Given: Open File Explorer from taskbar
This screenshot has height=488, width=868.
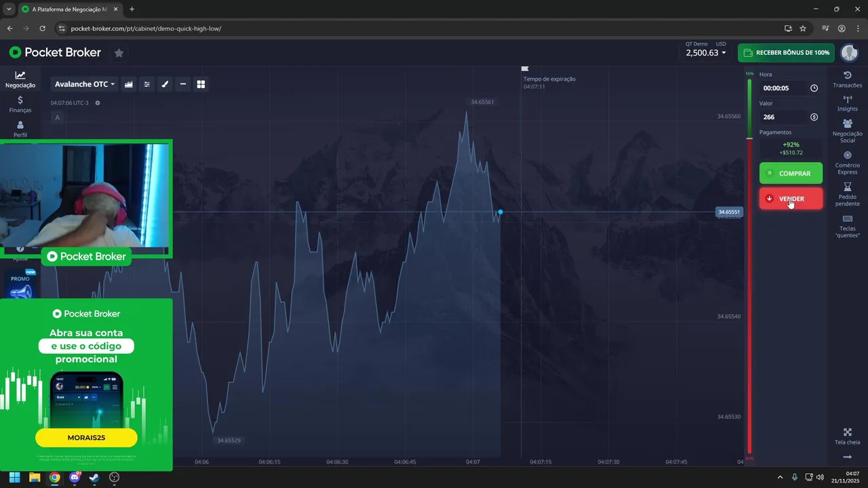Looking at the screenshot, I should click(x=35, y=477).
